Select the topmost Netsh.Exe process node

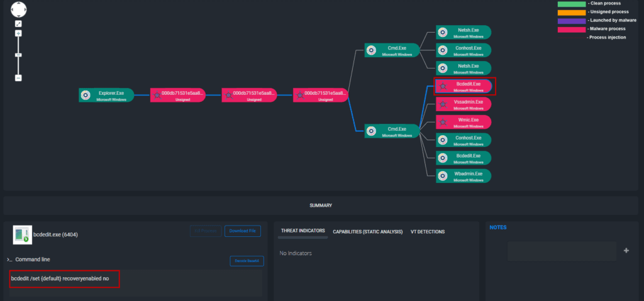coord(464,33)
